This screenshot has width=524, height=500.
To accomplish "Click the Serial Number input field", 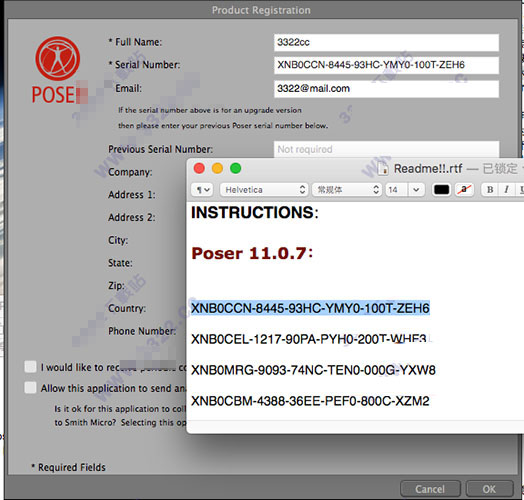I will point(386,65).
